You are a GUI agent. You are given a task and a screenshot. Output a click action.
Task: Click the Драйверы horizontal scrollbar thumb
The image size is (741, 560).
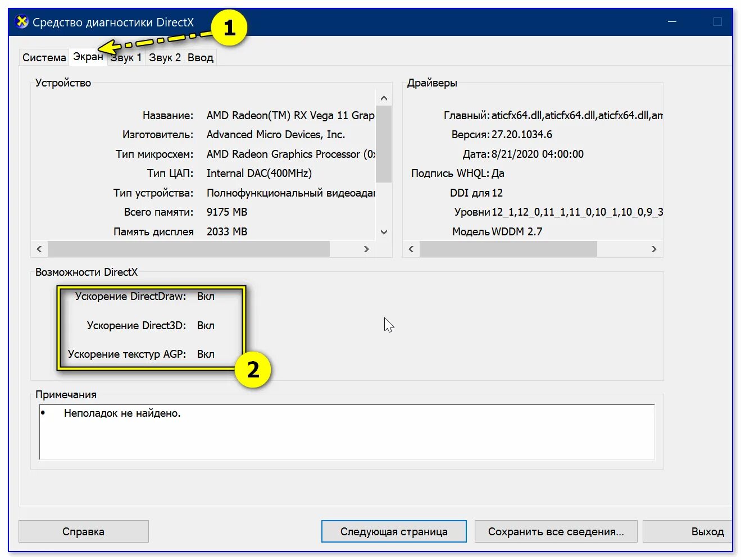point(508,249)
